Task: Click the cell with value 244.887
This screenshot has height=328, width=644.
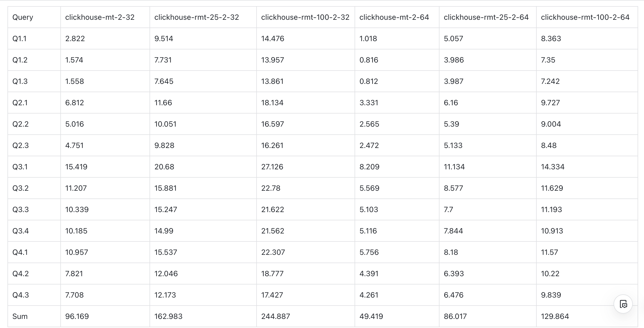Action: point(276,317)
